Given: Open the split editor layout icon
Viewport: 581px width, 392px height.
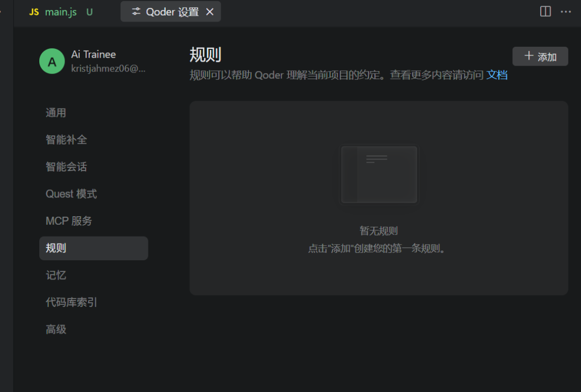Looking at the screenshot, I should pyautogui.click(x=545, y=11).
